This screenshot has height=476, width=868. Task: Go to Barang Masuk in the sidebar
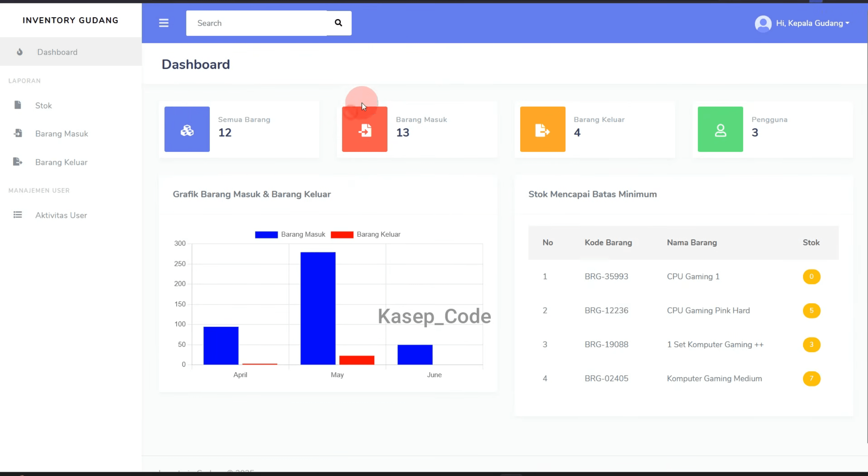pos(71,133)
